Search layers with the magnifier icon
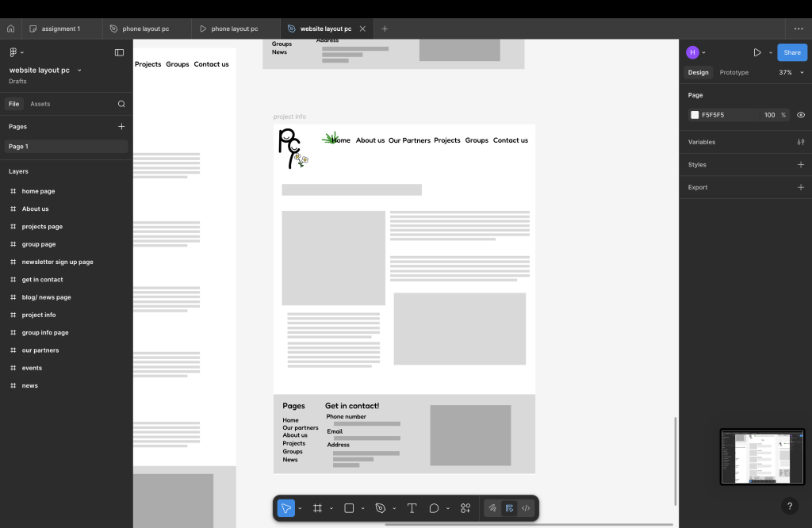Viewport: 812px width, 528px height. pos(121,104)
